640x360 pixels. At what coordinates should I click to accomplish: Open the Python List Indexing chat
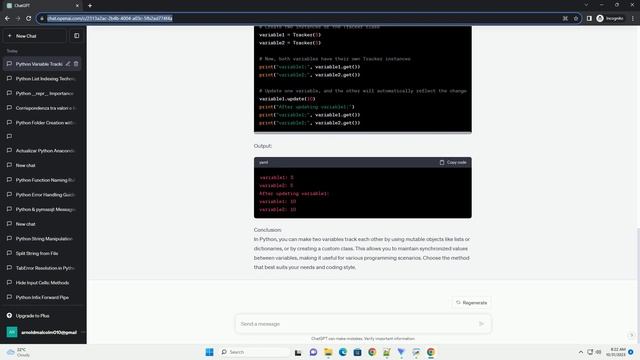coord(42,79)
